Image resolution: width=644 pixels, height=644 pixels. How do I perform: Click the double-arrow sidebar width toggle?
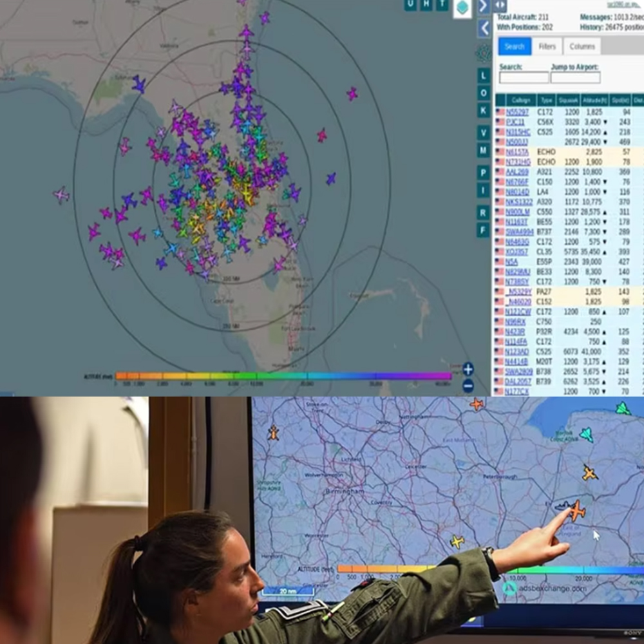pos(500,5)
